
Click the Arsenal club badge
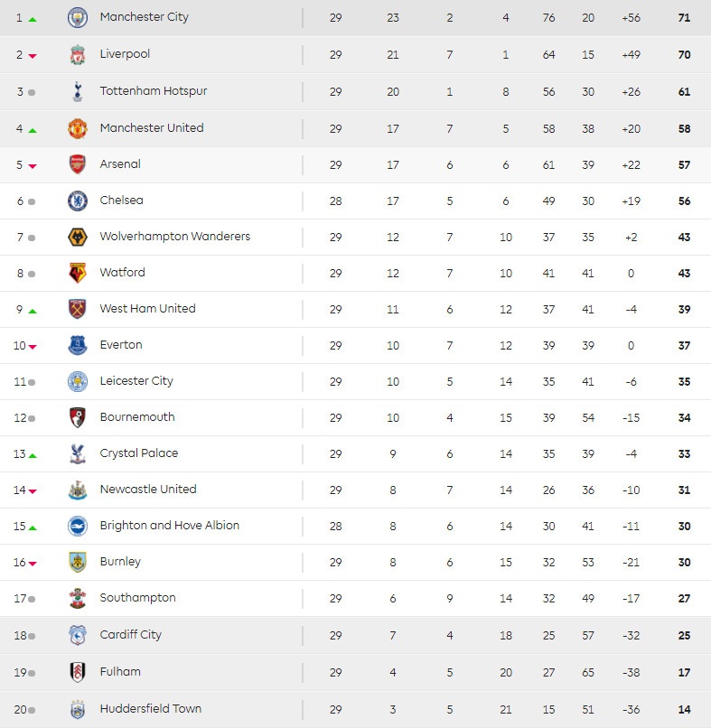[x=78, y=164]
